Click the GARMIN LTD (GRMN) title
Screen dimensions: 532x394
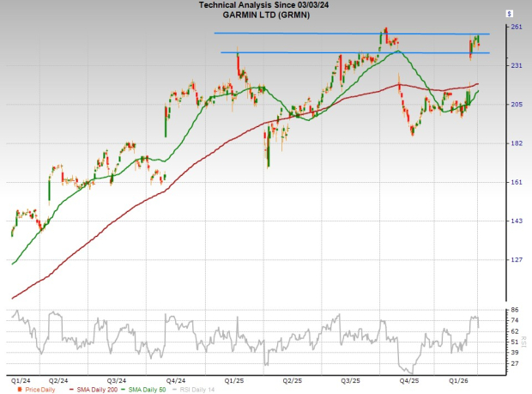[265, 15]
